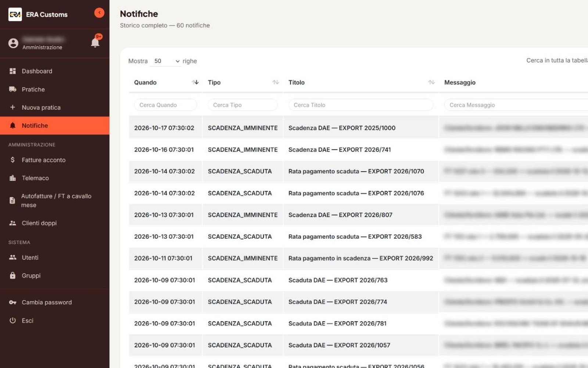Select row Scaduta DAE — EXPORT 2026/1057
Screen dimensions: 588x368
[x=358, y=345]
